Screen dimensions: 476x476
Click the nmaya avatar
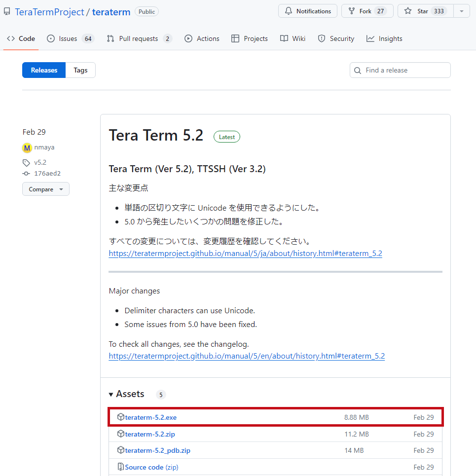[27, 148]
